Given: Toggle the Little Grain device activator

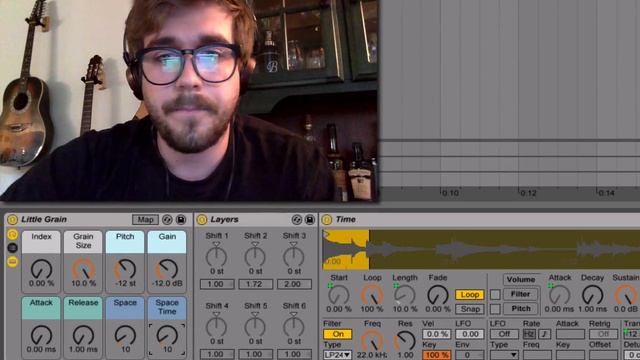Looking at the screenshot, I should click(12, 220).
